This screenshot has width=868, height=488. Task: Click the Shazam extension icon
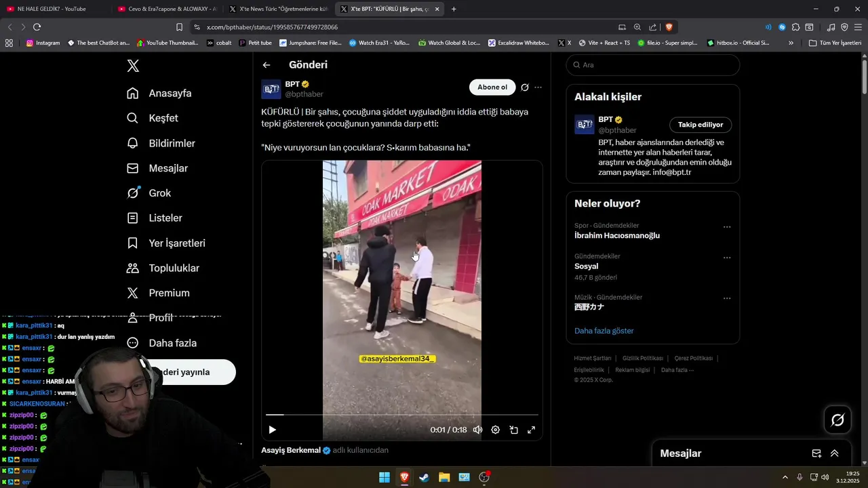click(782, 27)
